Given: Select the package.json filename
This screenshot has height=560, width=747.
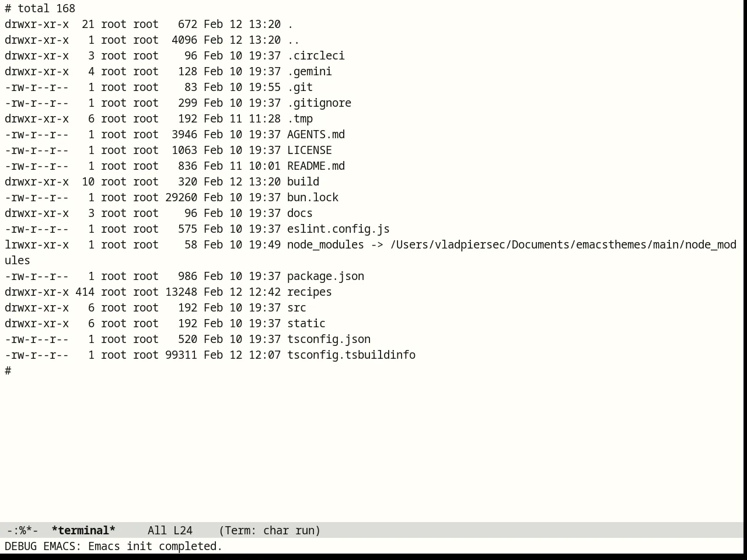Looking at the screenshot, I should click(326, 276).
